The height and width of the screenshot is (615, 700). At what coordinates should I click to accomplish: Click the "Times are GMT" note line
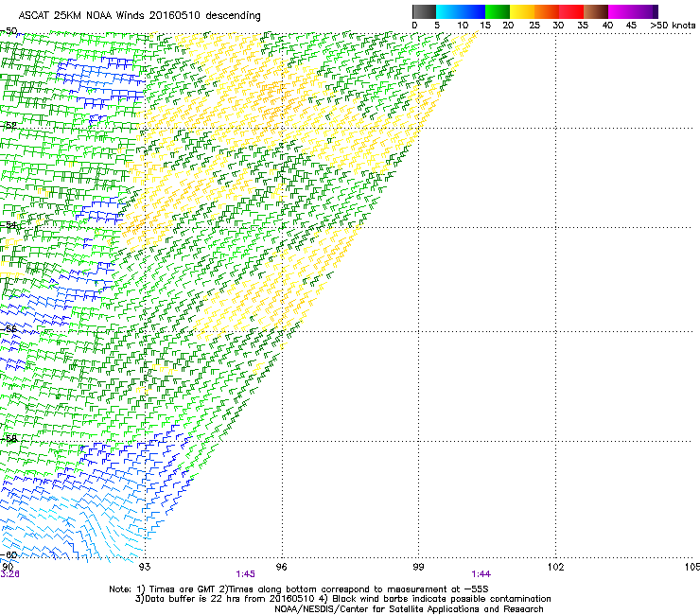pyautogui.click(x=299, y=589)
